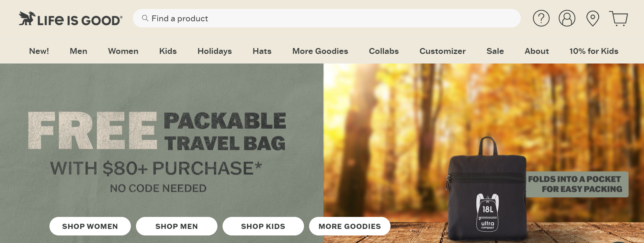
Task: Open the Holidays menu item
Action: 214,51
